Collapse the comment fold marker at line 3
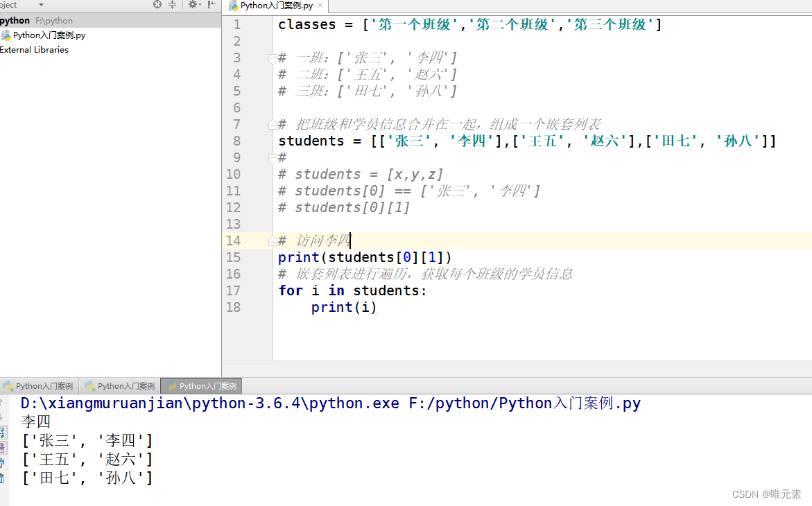 [x=273, y=58]
